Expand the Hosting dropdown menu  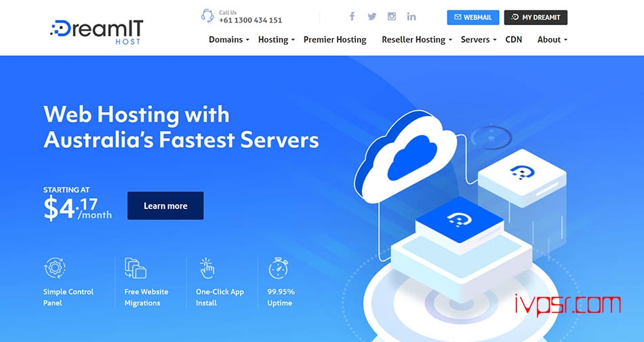(277, 39)
